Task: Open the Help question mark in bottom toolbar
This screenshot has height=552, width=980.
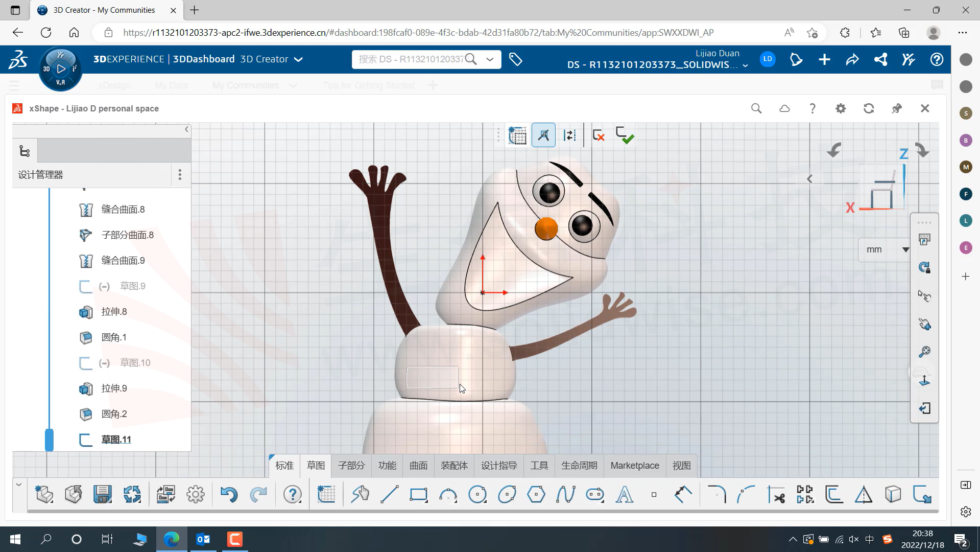Action: coord(292,494)
